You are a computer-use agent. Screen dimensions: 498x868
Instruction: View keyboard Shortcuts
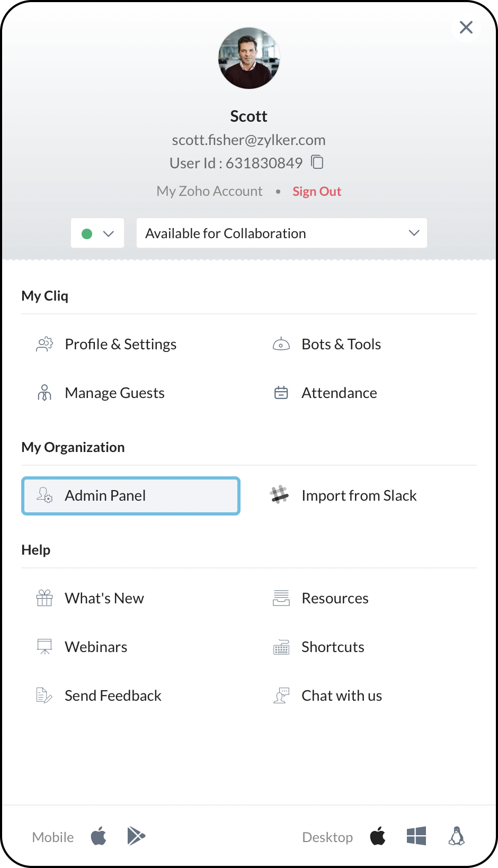point(333,647)
